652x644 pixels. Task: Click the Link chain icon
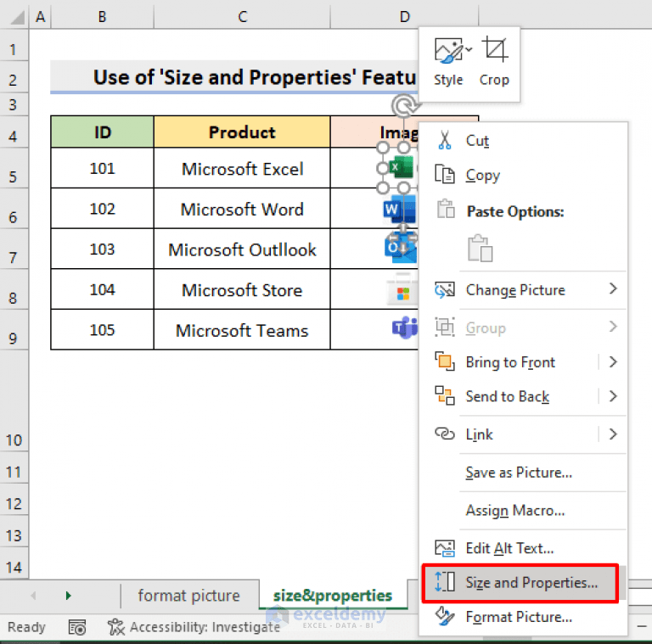click(445, 434)
